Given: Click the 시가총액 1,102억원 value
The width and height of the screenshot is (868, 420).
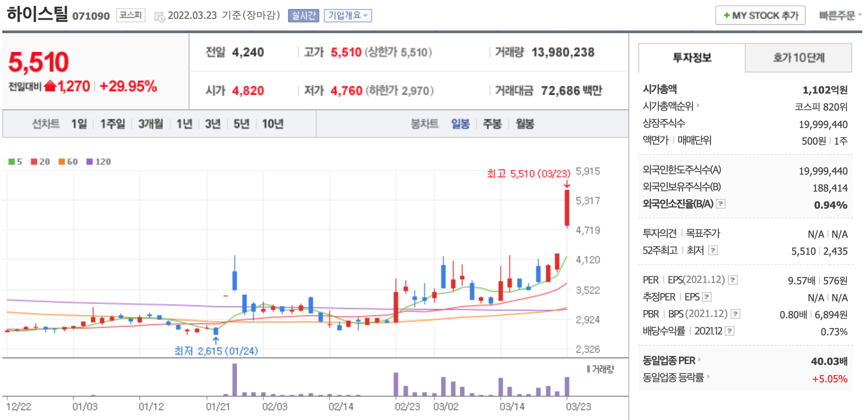Looking at the screenshot, I should click(x=825, y=90).
